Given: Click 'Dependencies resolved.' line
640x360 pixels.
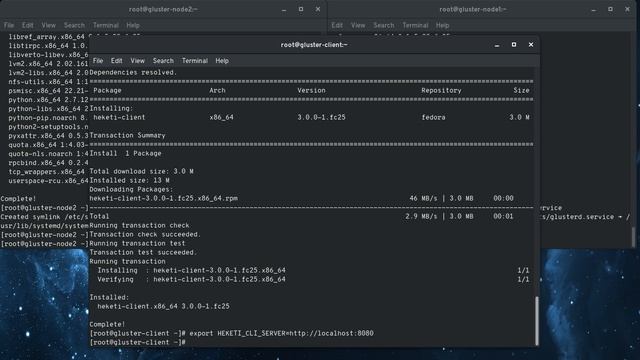Looking at the screenshot, I should 133,73.
